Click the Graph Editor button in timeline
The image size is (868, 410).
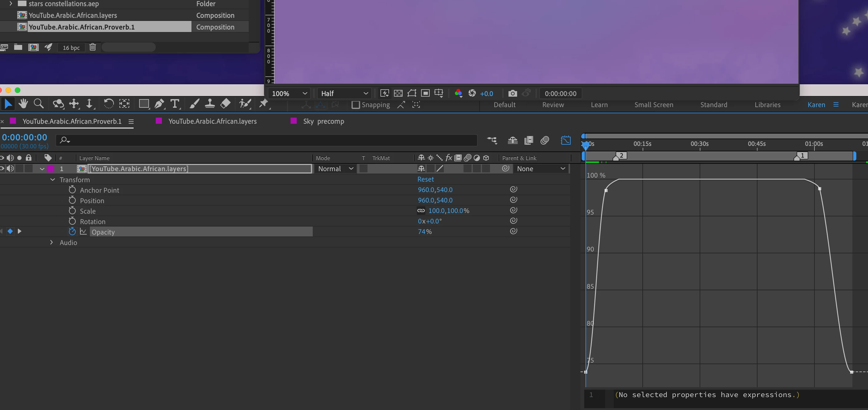(x=565, y=140)
